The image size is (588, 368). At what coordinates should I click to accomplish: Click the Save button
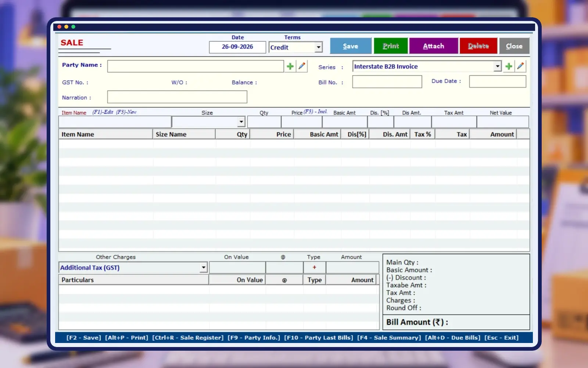click(351, 46)
